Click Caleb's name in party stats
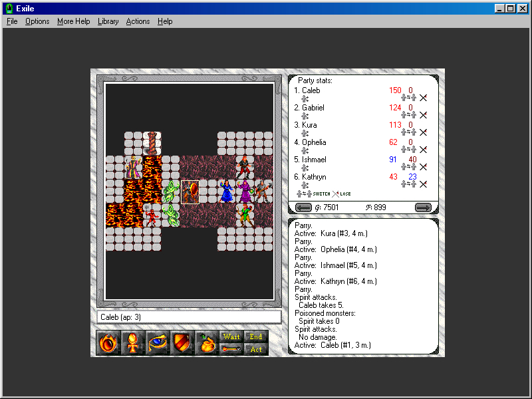532x399 pixels. pyautogui.click(x=311, y=90)
